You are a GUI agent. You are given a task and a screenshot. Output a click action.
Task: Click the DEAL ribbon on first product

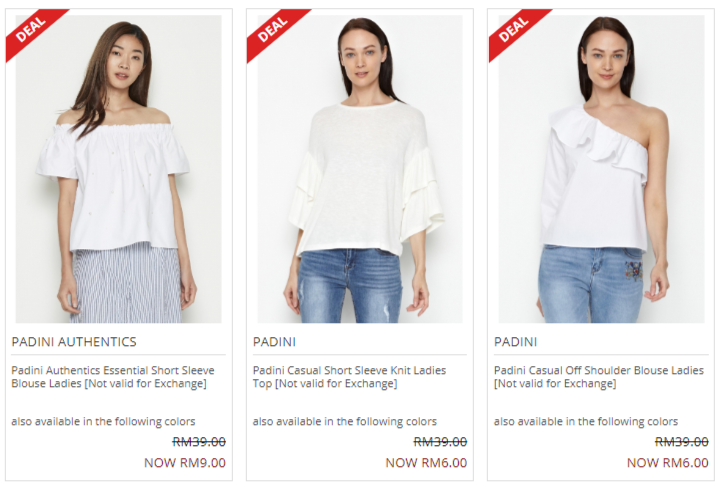click(x=31, y=30)
